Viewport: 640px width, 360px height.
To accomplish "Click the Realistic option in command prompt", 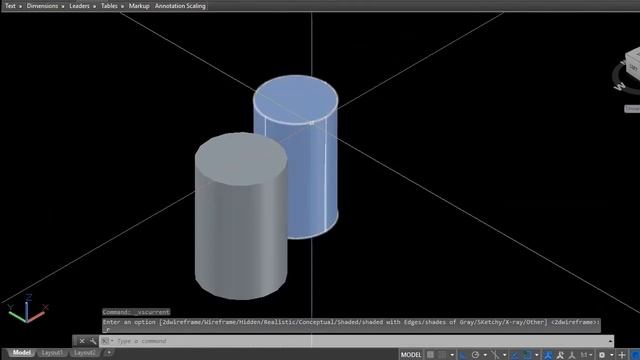I will (281, 322).
